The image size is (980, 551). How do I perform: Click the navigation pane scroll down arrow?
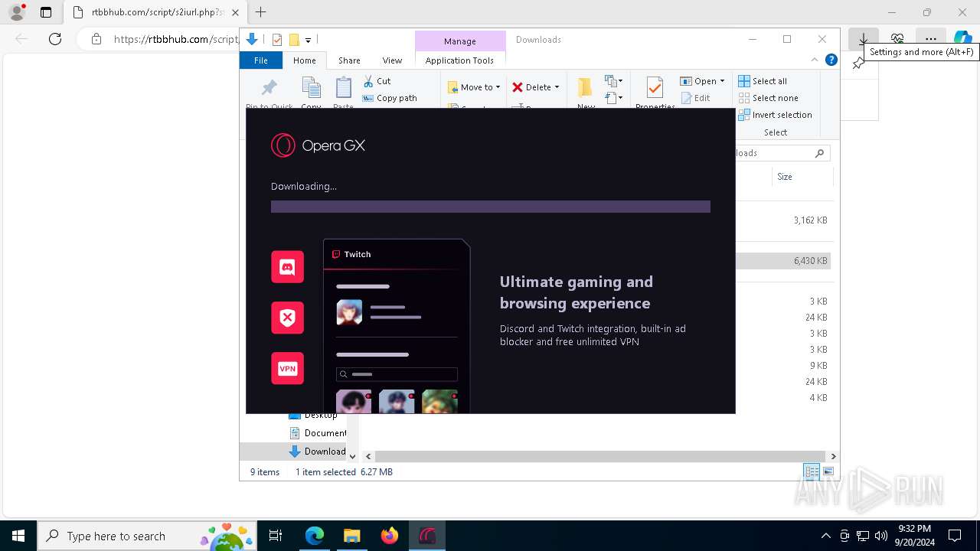pos(352,456)
